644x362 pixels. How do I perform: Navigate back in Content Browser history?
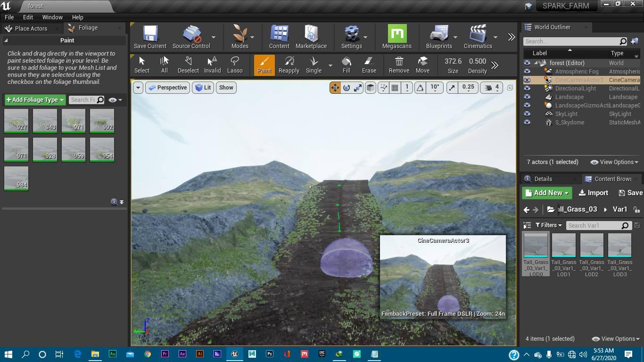pos(527,210)
